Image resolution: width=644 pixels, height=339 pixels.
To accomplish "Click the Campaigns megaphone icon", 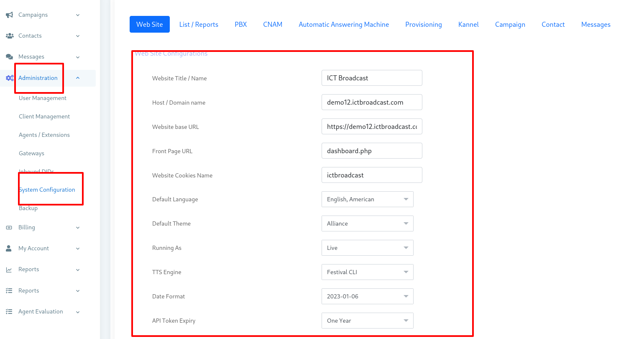I will click(9, 15).
